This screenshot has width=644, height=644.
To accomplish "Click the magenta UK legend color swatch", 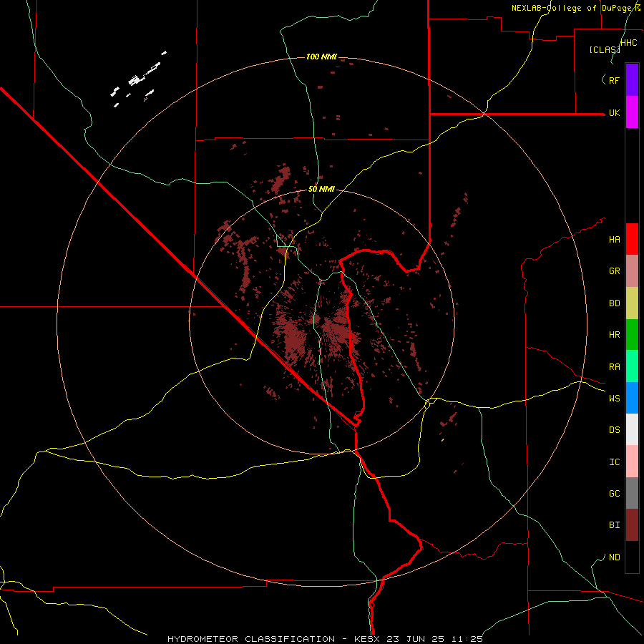I will pyautogui.click(x=632, y=112).
